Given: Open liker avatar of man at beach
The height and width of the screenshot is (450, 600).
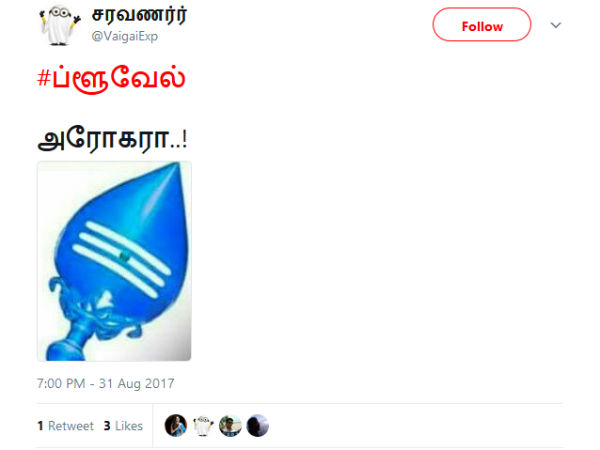Looking at the screenshot, I should point(230,425).
